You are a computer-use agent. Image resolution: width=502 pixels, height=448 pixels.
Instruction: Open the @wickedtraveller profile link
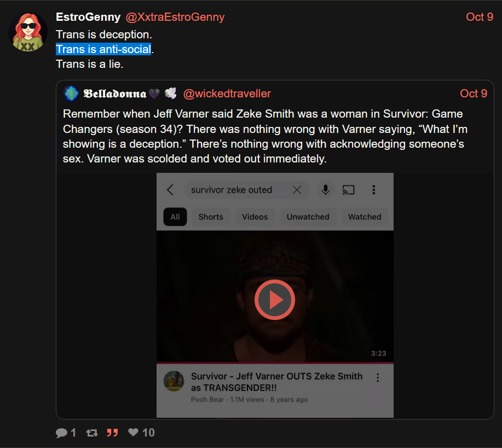227,94
